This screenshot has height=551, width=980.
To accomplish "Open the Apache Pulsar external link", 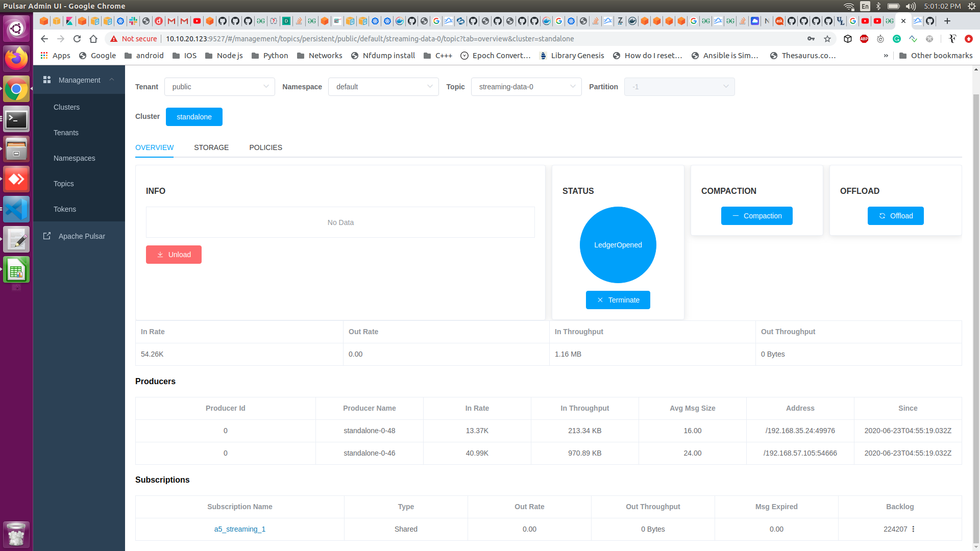I will pyautogui.click(x=81, y=236).
